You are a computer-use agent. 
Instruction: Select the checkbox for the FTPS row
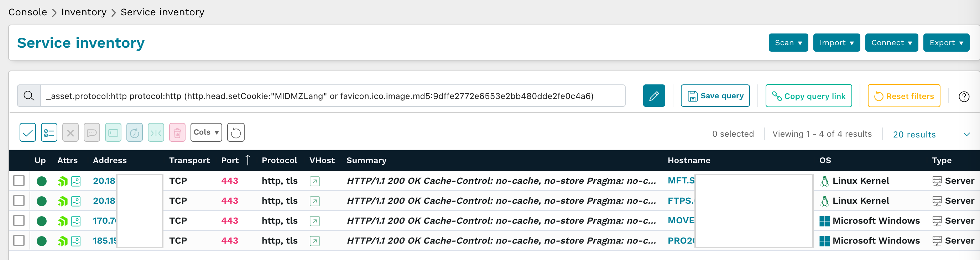point(19,201)
